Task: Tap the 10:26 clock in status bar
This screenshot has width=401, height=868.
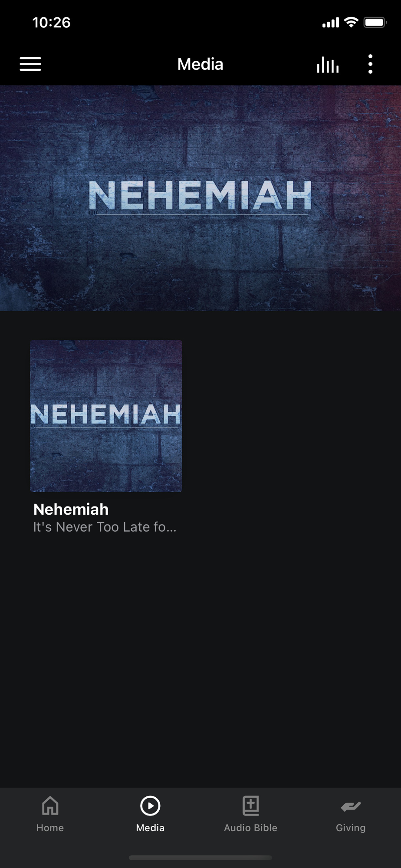Action: coord(51,23)
